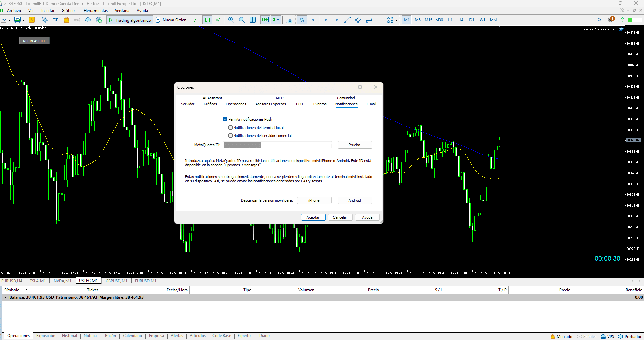Screen dimensions: 644x340
Task: Toggle chart shift icon
Action: click(276, 20)
